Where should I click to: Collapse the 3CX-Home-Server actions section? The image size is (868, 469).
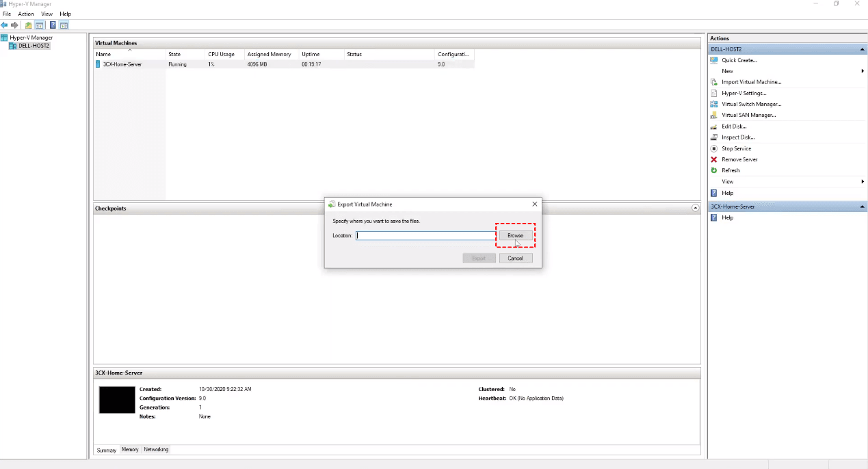[x=862, y=206]
